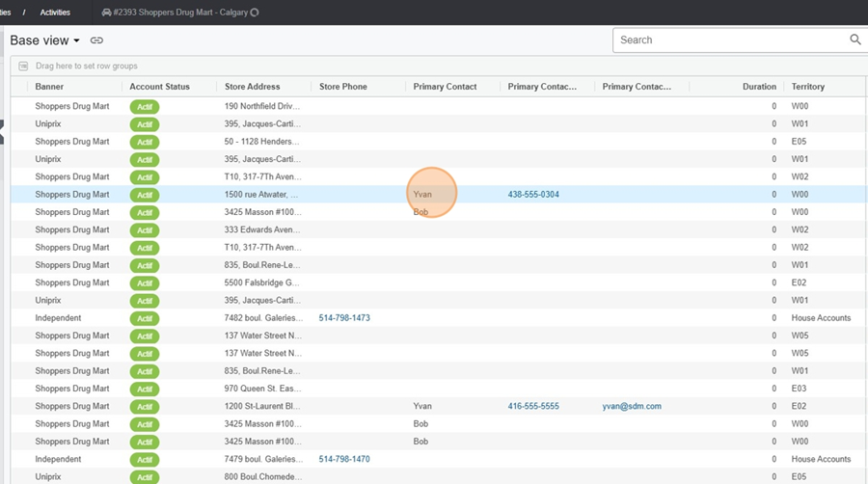
Task: Click House Accounts in the 7479 boul. Galeries row
Action: (821, 459)
